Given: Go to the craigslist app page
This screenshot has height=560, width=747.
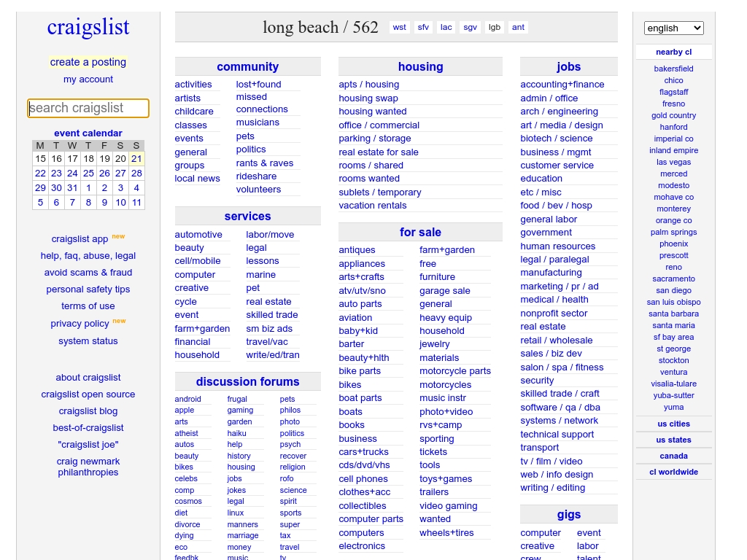Looking at the screenshot, I should tap(80, 239).
